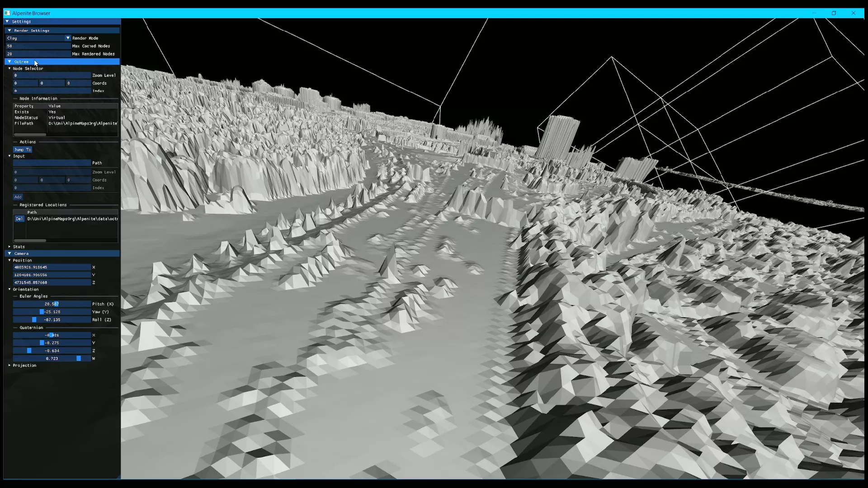Collapse the Orientation tree node
Viewport: 868px width, 488px height.
click(x=9, y=289)
